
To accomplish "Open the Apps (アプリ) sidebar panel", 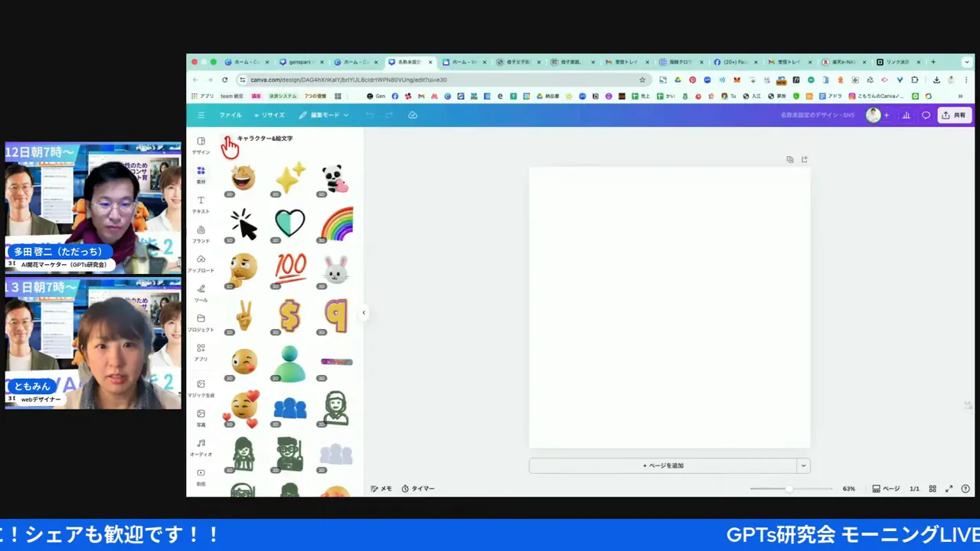I will (201, 351).
